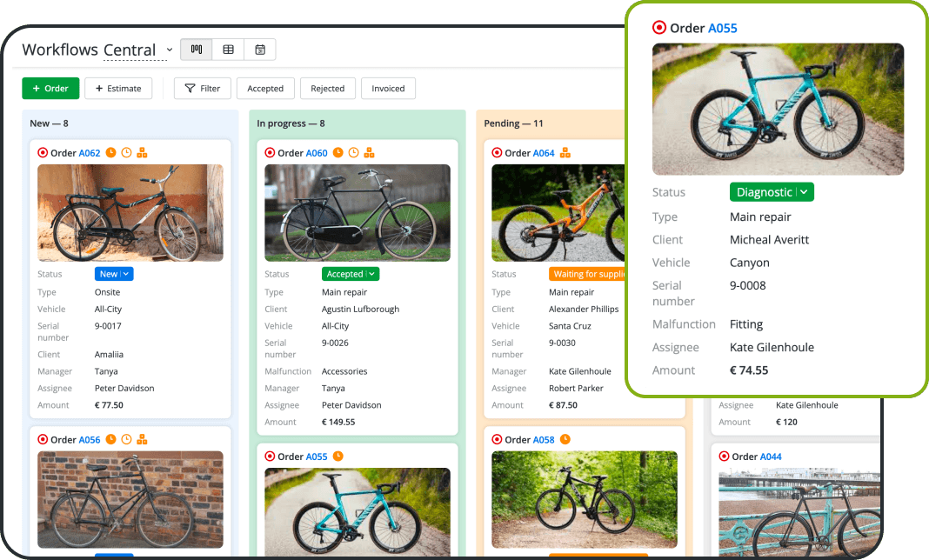Apply the Rejected quick filter
Screen dimensions: 929x560
[328, 89]
